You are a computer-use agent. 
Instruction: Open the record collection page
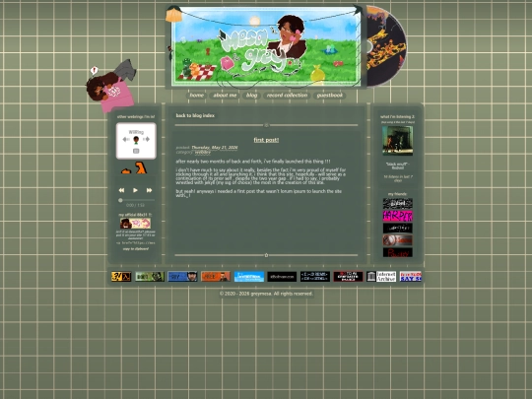coord(287,96)
